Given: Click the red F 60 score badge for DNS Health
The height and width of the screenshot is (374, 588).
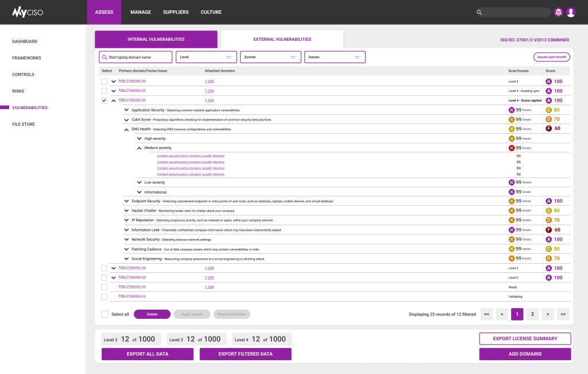Looking at the screenshot, I should point(550,129).
